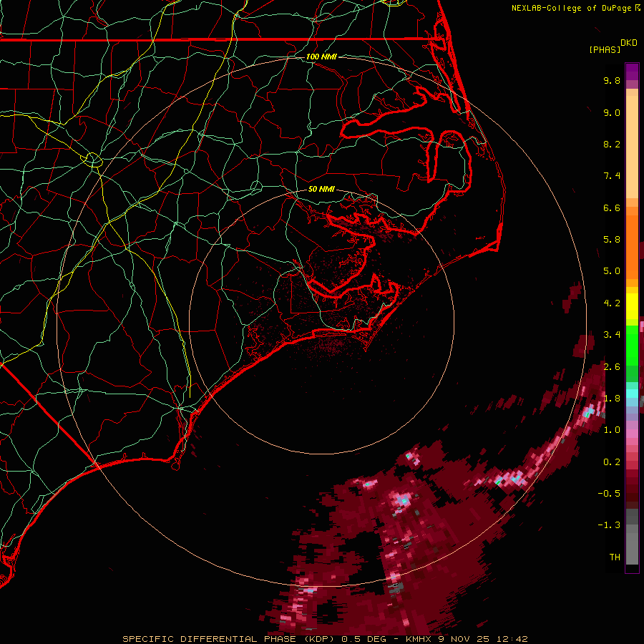The width and height of the screenshot is (644, 644).
Task: Click the purple top segment of color bar
Action: pos(632,72)
